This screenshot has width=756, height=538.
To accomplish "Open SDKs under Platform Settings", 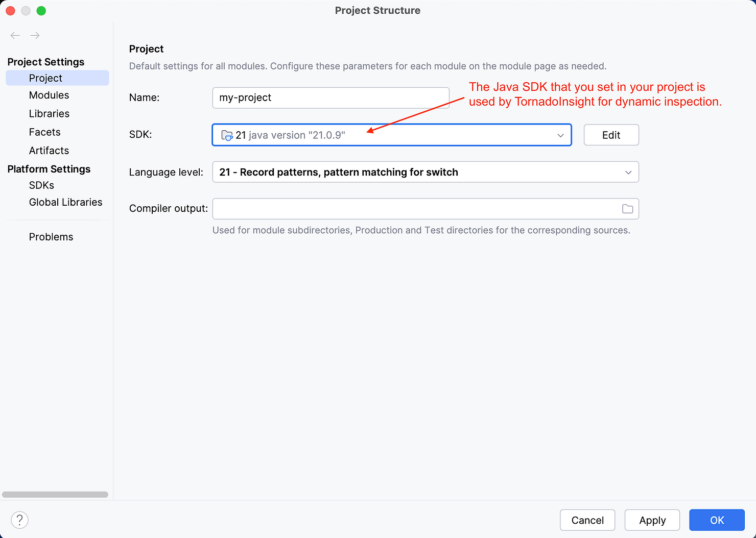I will [x=41, y=185].
